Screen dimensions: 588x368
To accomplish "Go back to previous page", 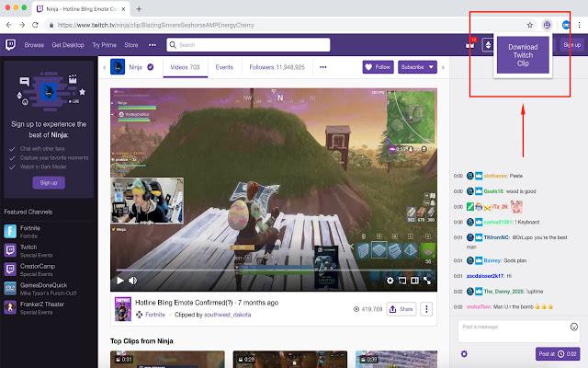I will tap(9, 25).
